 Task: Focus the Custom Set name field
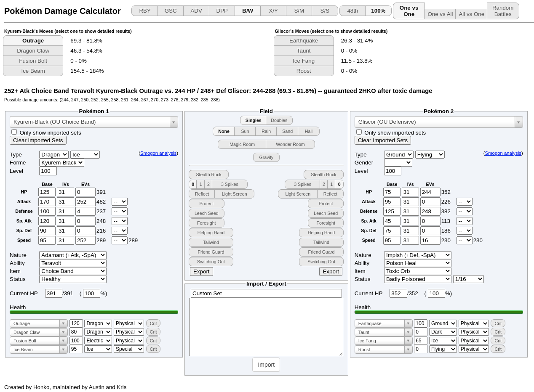point(266,293)
